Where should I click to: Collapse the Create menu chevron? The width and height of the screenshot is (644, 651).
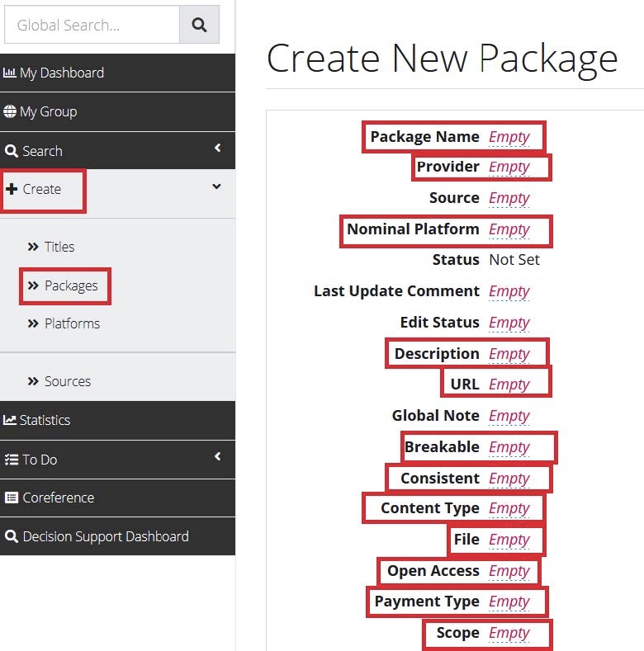coord(216,187)
